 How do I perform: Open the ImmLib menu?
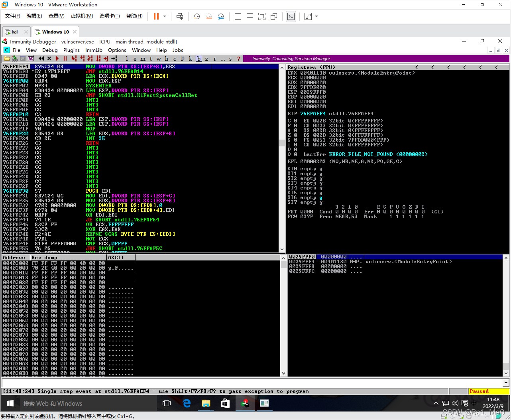point(94,50)
